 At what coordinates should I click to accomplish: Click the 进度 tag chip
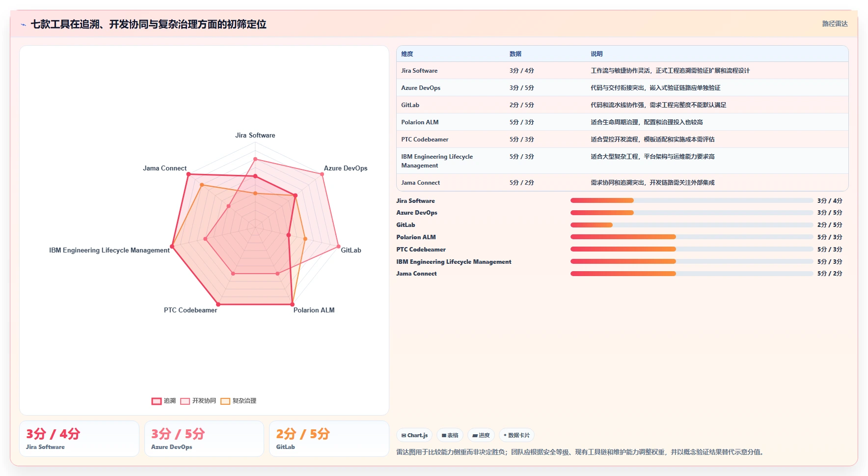481,435
